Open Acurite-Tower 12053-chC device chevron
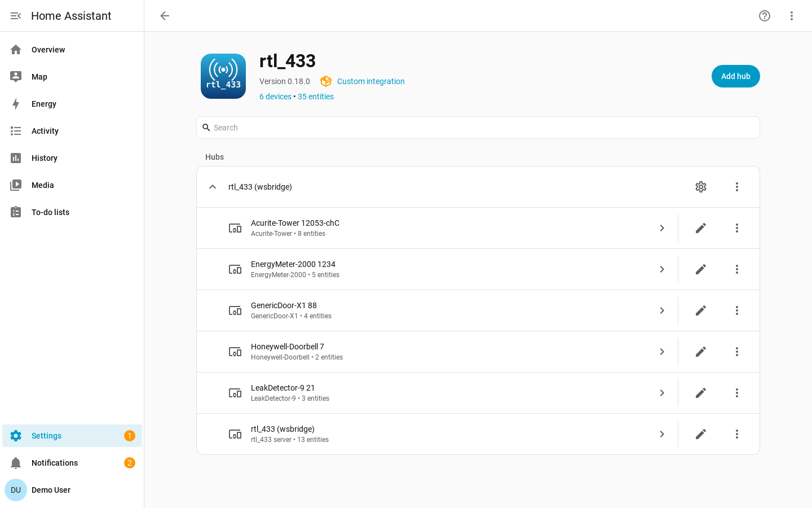Screen dimensions: 812x508 662,228
